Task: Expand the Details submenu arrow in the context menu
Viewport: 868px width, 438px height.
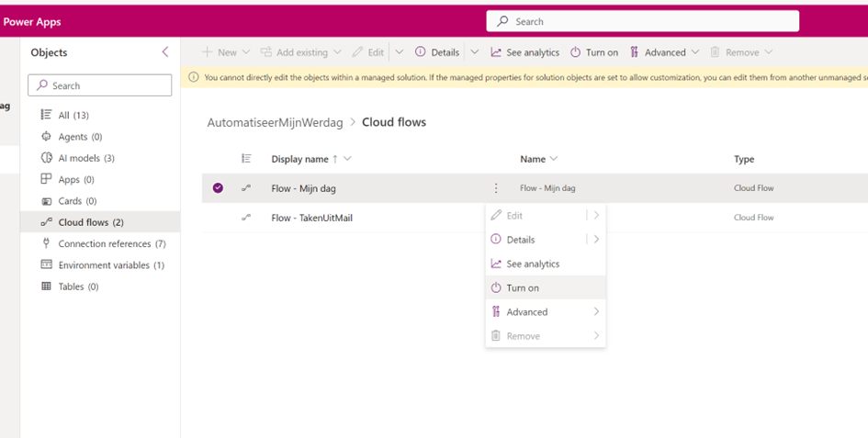Action: pyautogui.click(x=596, y=240)
